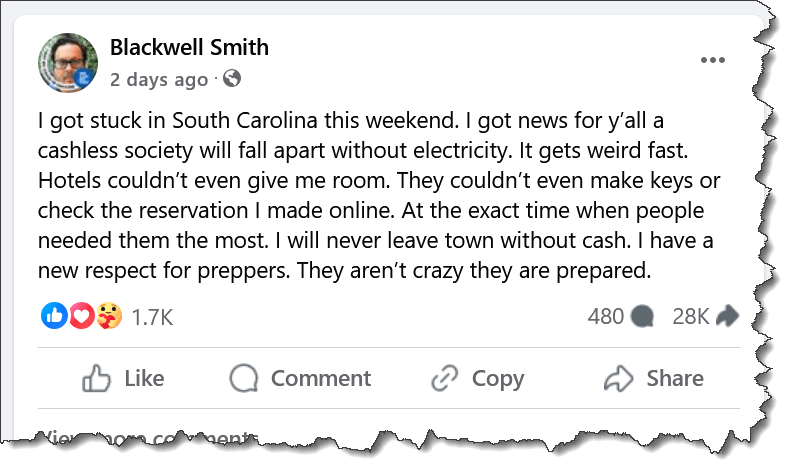
Task: Open Blackwell Smith's profile picture
Action: pyautogui.click(x=68, y=62)
